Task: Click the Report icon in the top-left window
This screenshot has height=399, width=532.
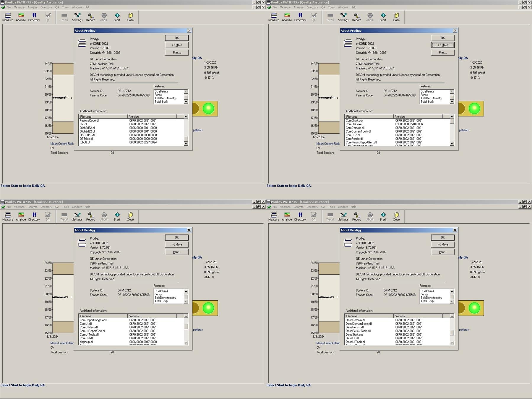Action: (x=90, y=17)
